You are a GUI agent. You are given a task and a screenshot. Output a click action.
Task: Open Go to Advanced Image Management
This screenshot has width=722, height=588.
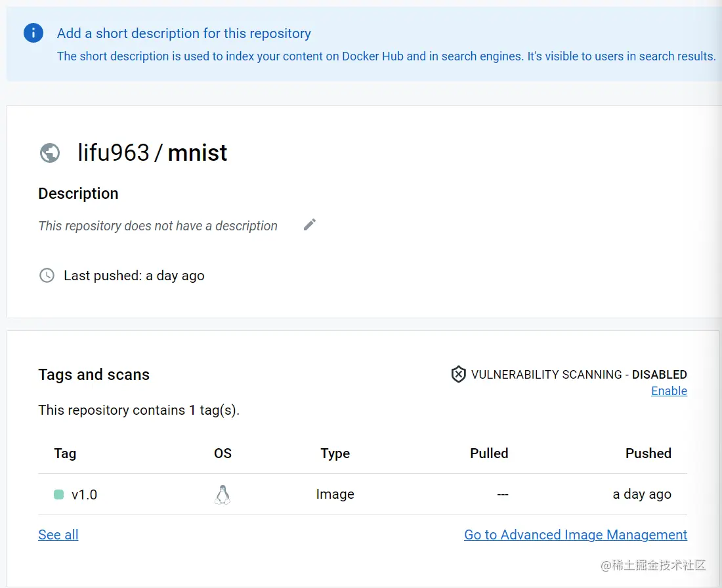(x=576, y=535)
